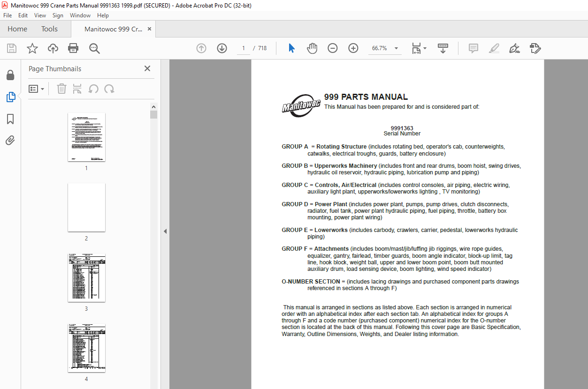Viewport: 588px width, 389px height.
Task: Open the Find text magnifier tool
Action: tap(94, 48)
